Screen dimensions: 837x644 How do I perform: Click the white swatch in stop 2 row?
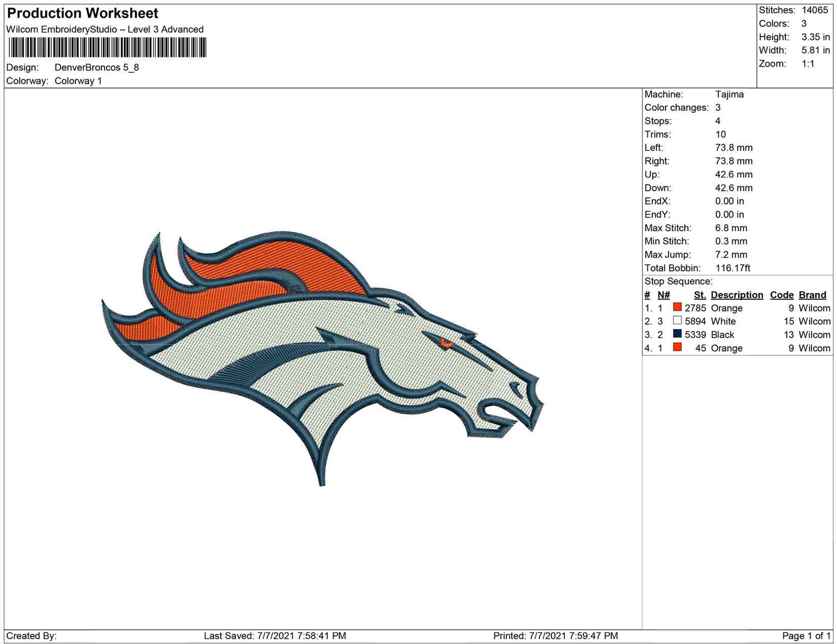pos(677,321)
